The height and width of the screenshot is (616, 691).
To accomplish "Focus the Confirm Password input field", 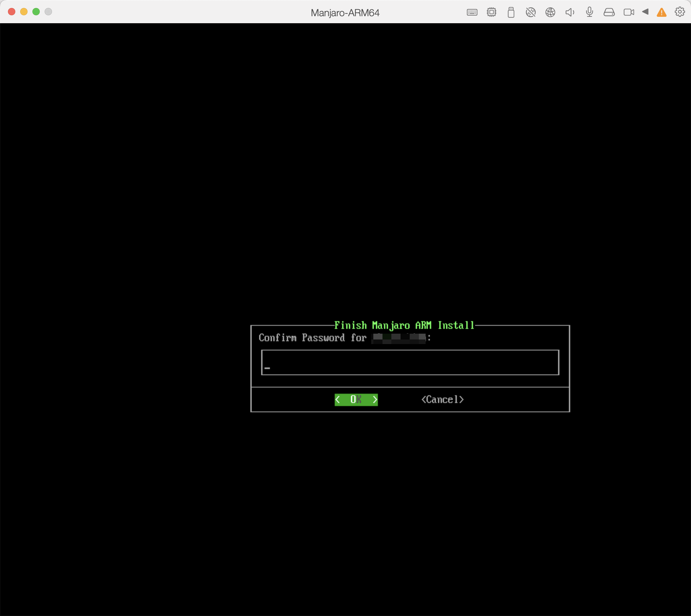I will [410, 362].
